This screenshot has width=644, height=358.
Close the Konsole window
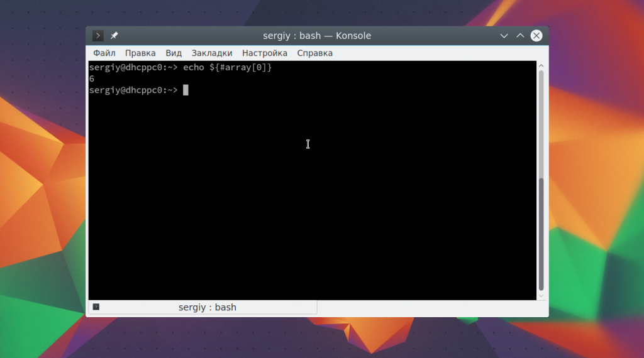point(536,36)
